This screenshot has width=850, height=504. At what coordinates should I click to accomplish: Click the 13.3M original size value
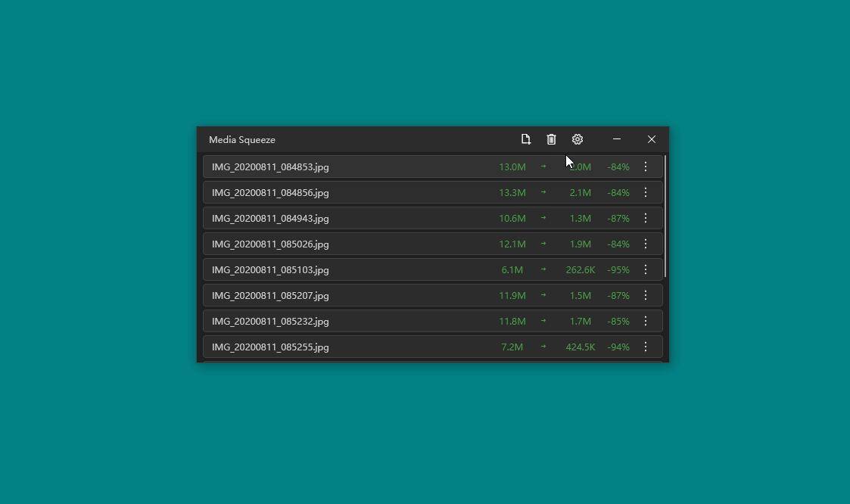click(x=512, y=193)
